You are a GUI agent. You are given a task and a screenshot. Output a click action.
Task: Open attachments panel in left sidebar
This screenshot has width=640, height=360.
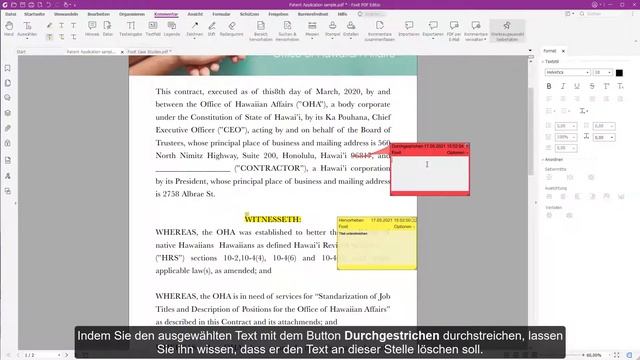coord(8,128)
